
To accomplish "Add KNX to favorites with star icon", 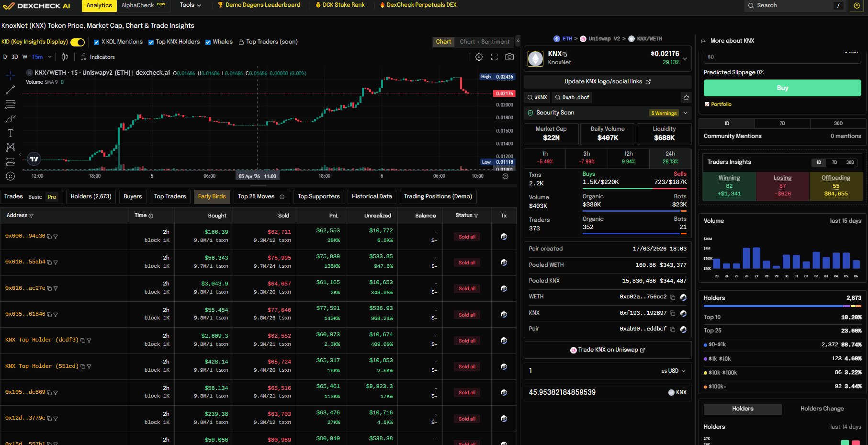I will (x=686, y=97).
